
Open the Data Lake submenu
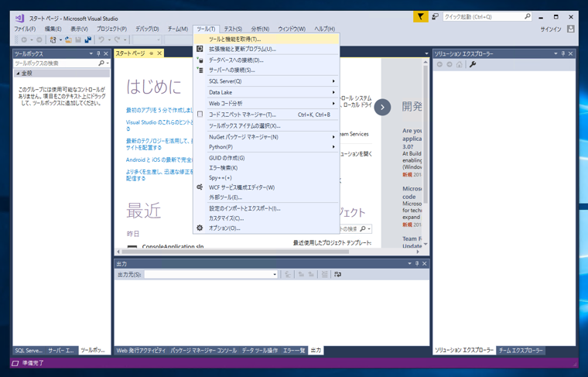[267, 92]
